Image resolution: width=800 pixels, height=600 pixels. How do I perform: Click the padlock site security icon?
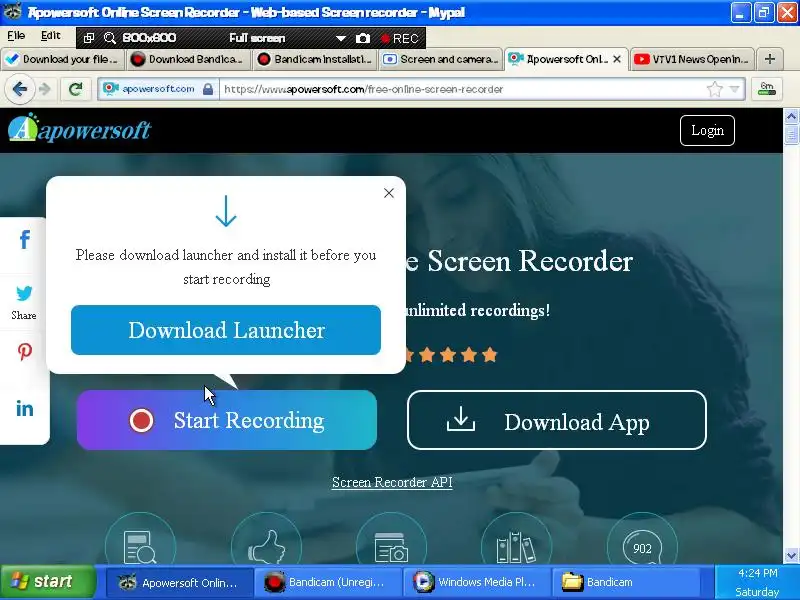(208, 89)
